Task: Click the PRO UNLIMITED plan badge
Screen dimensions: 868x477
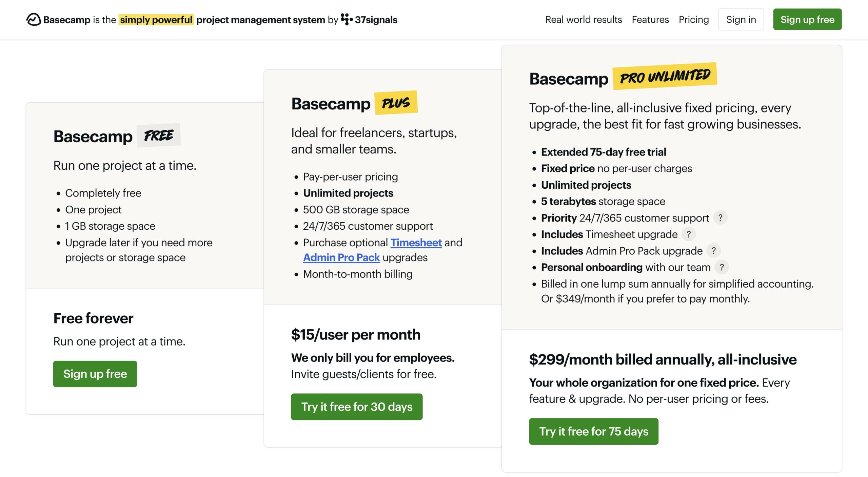Action: 665,76
